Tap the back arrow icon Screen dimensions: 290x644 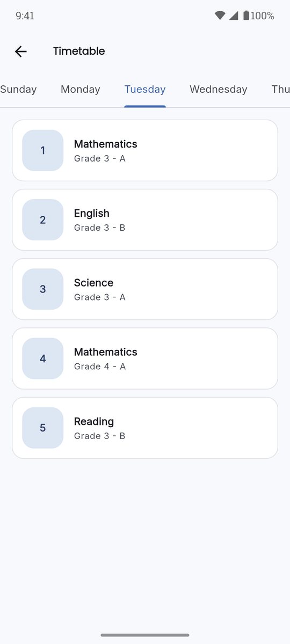[20, 52]
